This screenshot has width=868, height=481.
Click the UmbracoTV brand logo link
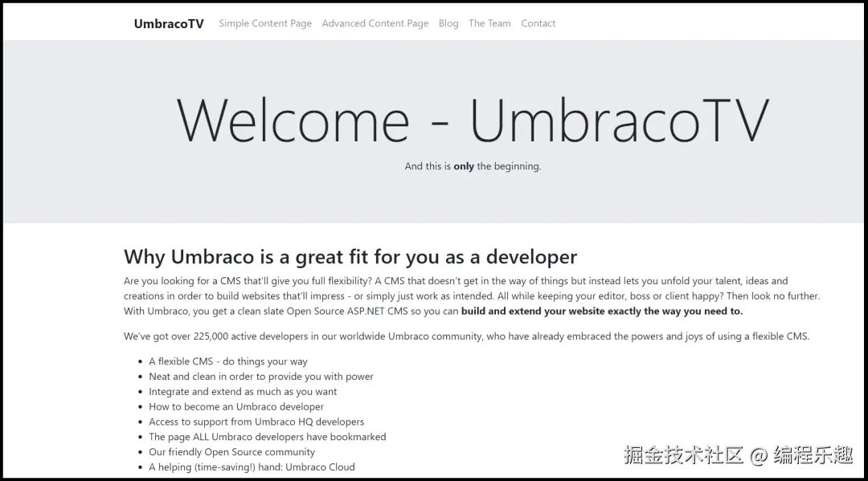pos(169,23)
